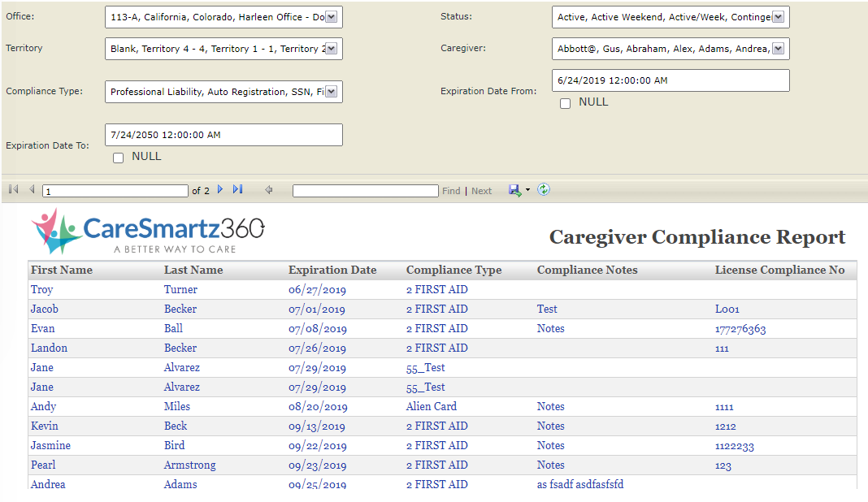Go to the next report page
This screenshot has height=502, width=868.
220,190
